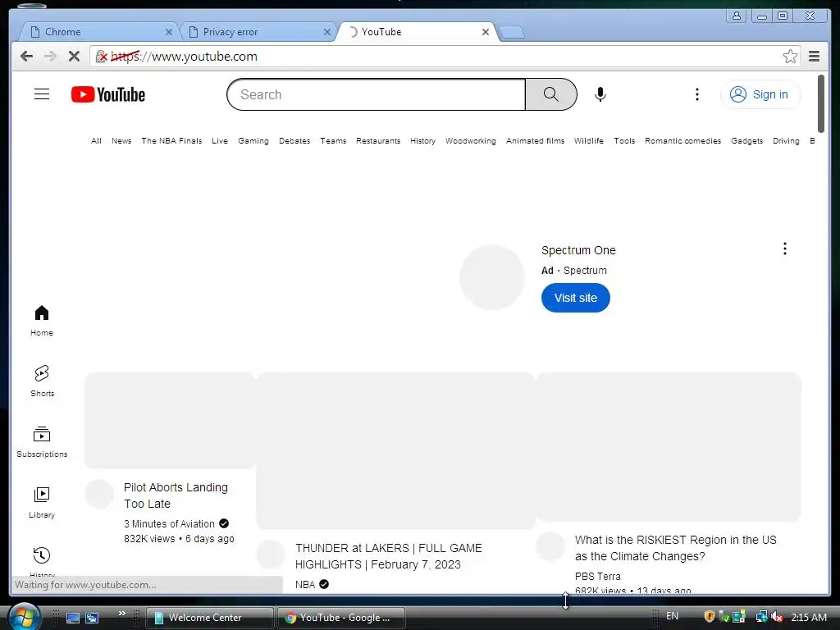Screen dimensions: 840x630
Task: Select the Animated films chip
Action: pyautogui.click(x=535, y=141)
